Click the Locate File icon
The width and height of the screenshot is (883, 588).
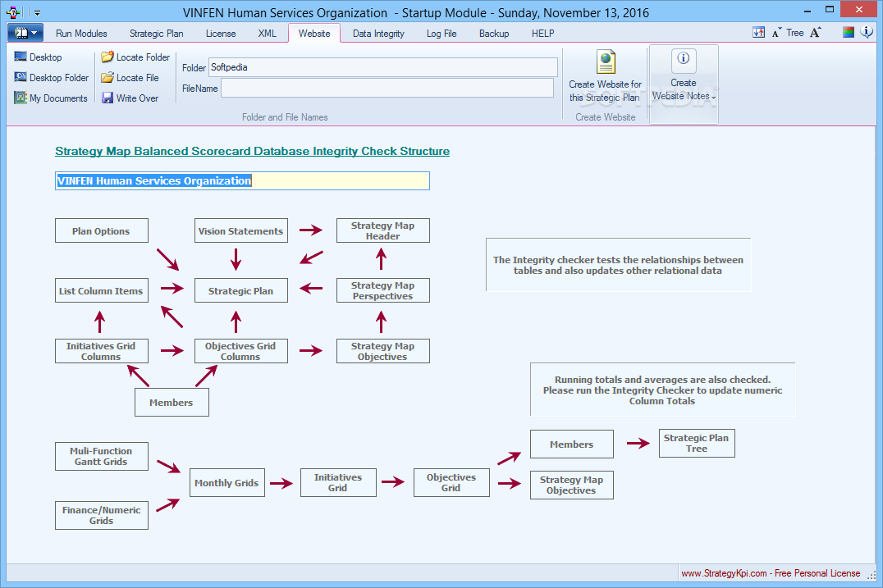coord(107,77)
